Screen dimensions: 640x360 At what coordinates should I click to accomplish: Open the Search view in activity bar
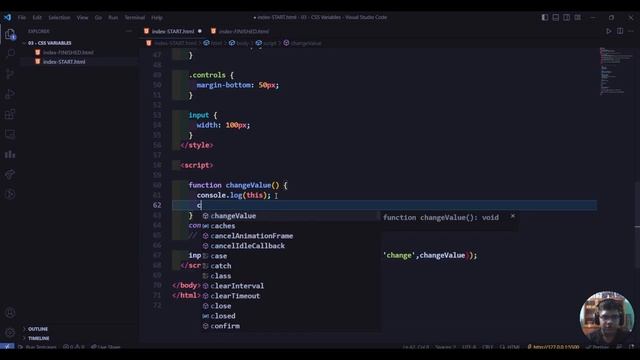point(10,54)
